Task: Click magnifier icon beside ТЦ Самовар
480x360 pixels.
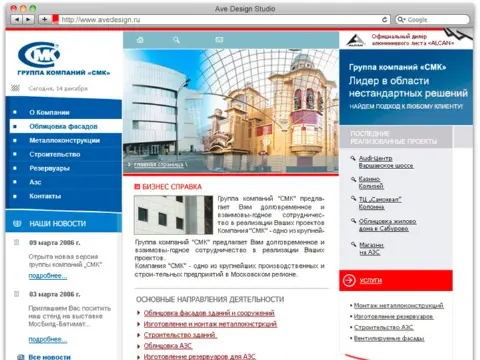Action: coord(353,199)
